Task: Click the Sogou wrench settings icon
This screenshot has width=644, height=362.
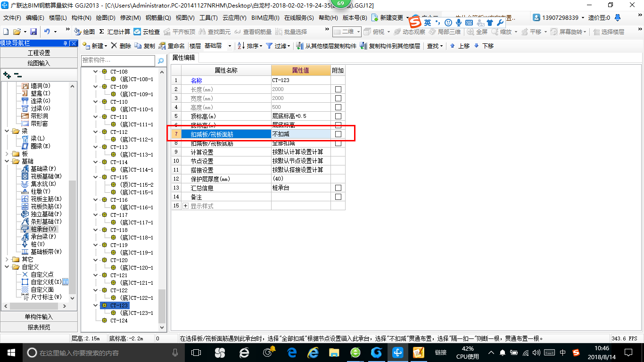Action: [x=500, y=23]
